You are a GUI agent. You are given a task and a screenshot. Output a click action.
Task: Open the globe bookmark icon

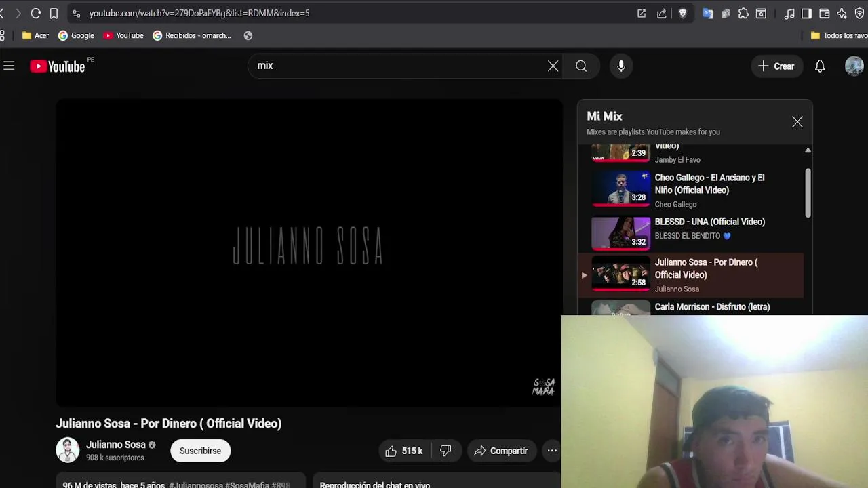pos(248,35)
